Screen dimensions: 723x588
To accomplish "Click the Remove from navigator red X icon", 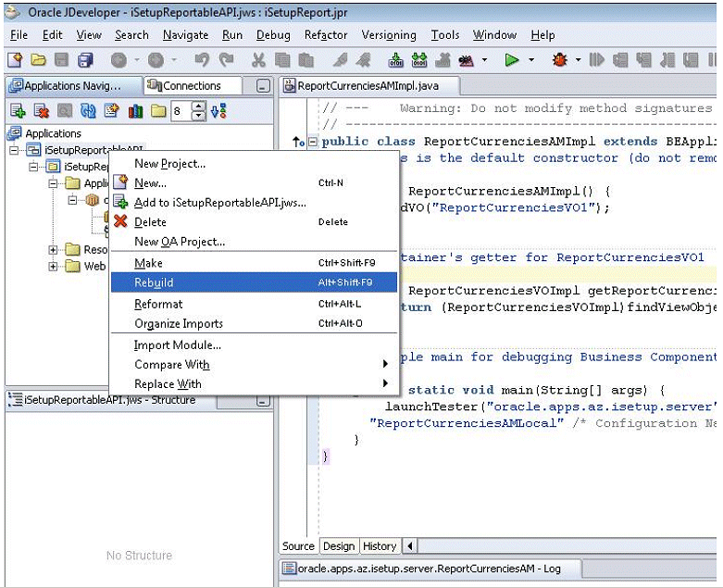I will pos(42,111).
